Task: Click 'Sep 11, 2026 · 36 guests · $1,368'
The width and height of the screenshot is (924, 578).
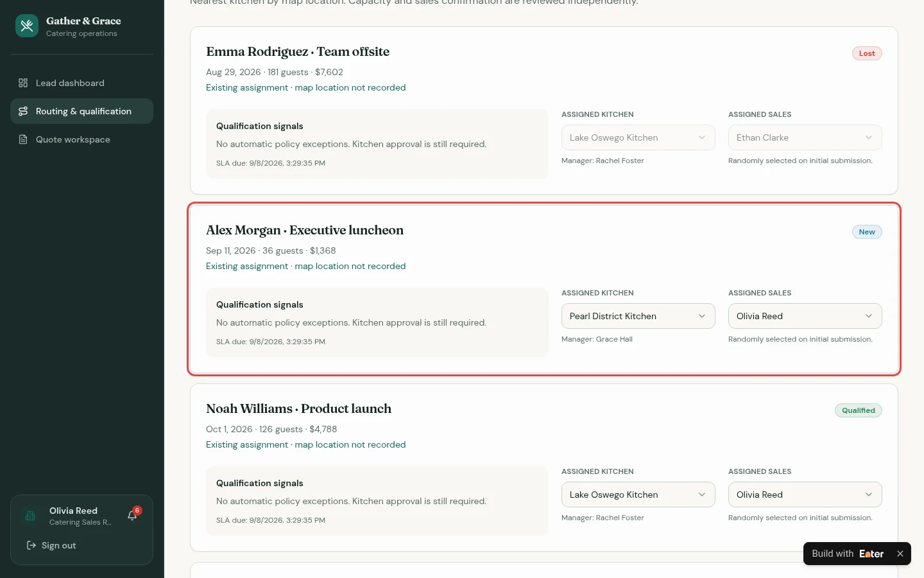Action: click(x=271, y=250)
